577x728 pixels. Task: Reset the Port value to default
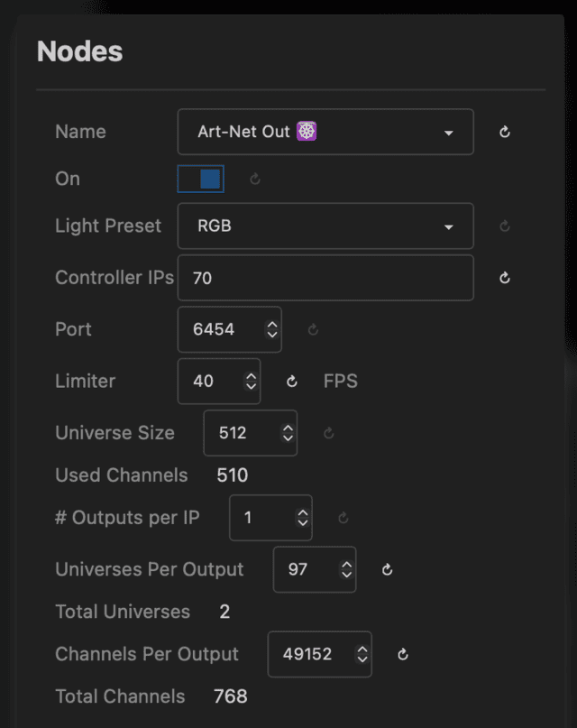click(313, 330)
